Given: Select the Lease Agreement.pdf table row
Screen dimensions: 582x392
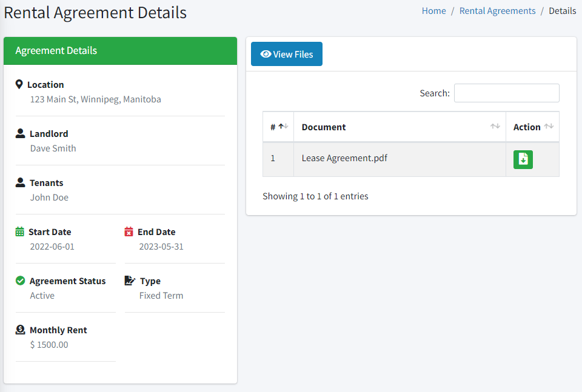Looking at the screenshot, I should point(411,159).
